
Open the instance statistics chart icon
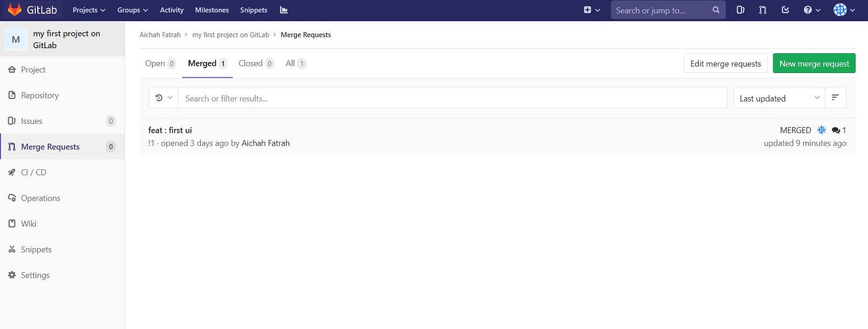click(284, 10)
